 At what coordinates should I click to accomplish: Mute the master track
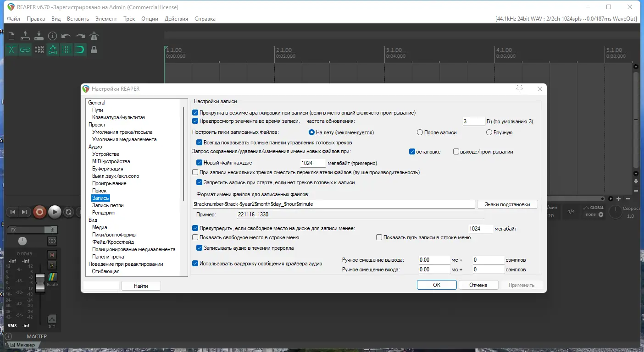[52, 254]
